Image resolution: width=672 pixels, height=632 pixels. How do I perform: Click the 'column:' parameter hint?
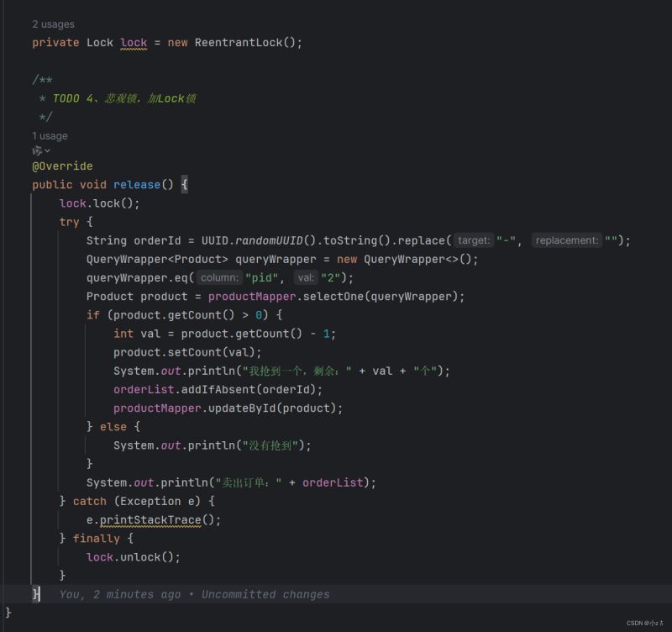point(219,278)
